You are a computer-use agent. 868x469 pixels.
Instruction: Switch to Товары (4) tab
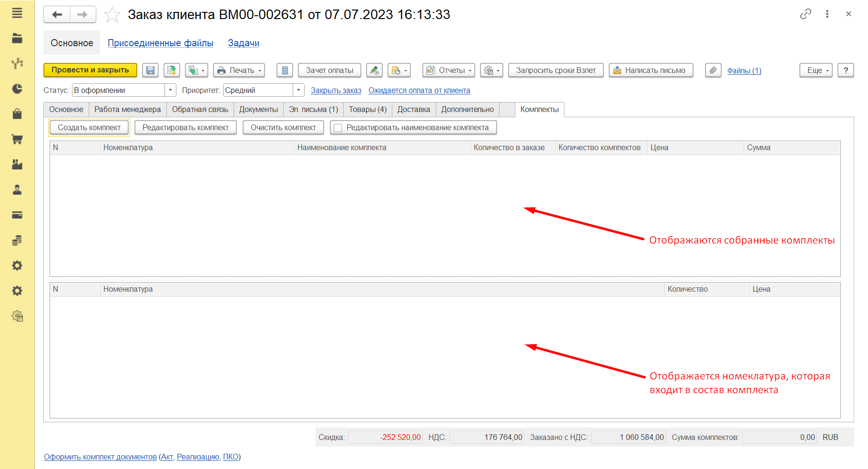(368, 110)
